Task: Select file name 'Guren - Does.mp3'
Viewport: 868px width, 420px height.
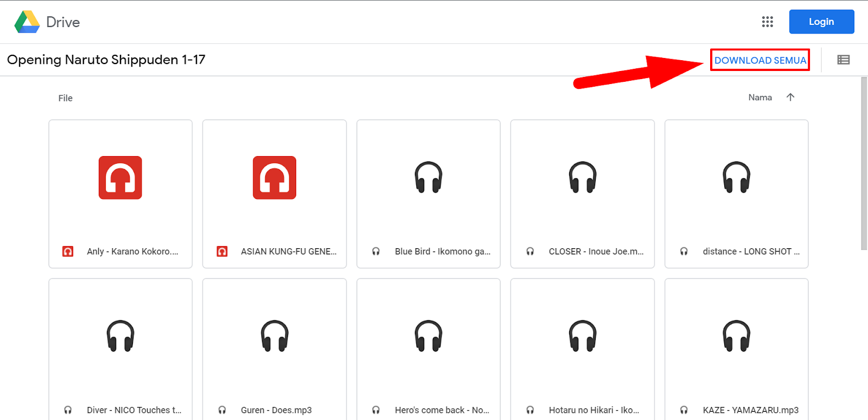Action: pyautogui.click(x=276, y=410)
